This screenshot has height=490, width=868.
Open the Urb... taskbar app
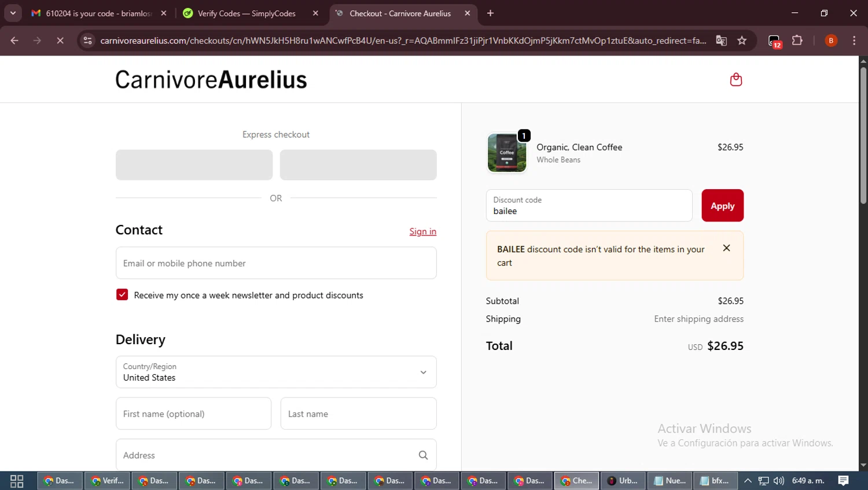[624, 481]
